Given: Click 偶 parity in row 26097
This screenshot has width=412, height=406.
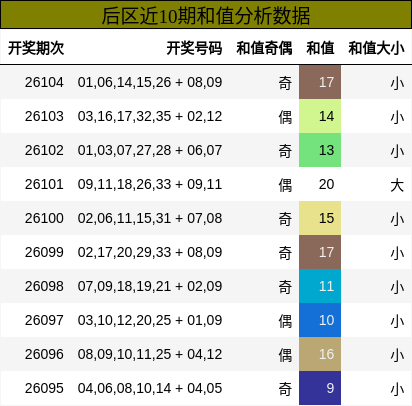Looking at the screenshot, I should tap(285, 321).
